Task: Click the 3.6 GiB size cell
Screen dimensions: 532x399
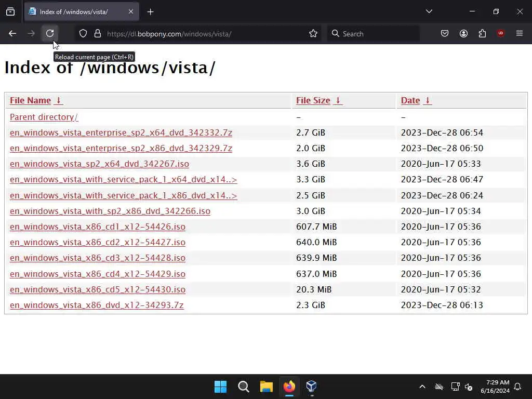Action: (311, 164)
